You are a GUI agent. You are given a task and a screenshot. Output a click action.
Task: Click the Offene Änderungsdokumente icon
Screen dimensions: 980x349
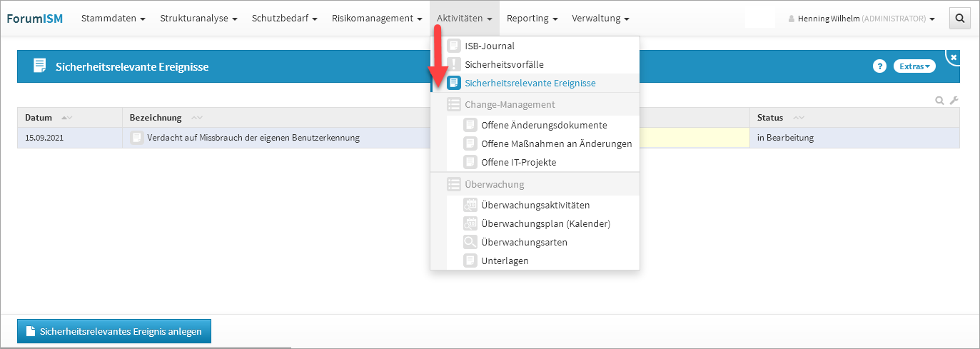click(470, 125)
